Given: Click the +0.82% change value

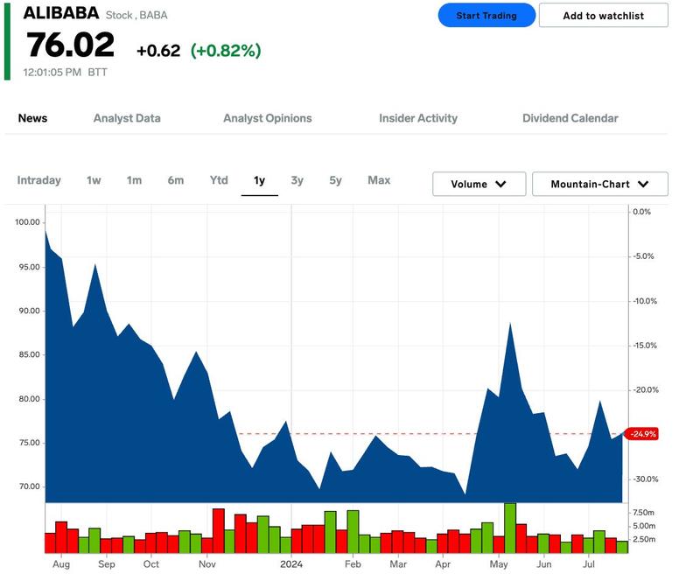Looking at the screenshot, I should (x=226, y=51).
